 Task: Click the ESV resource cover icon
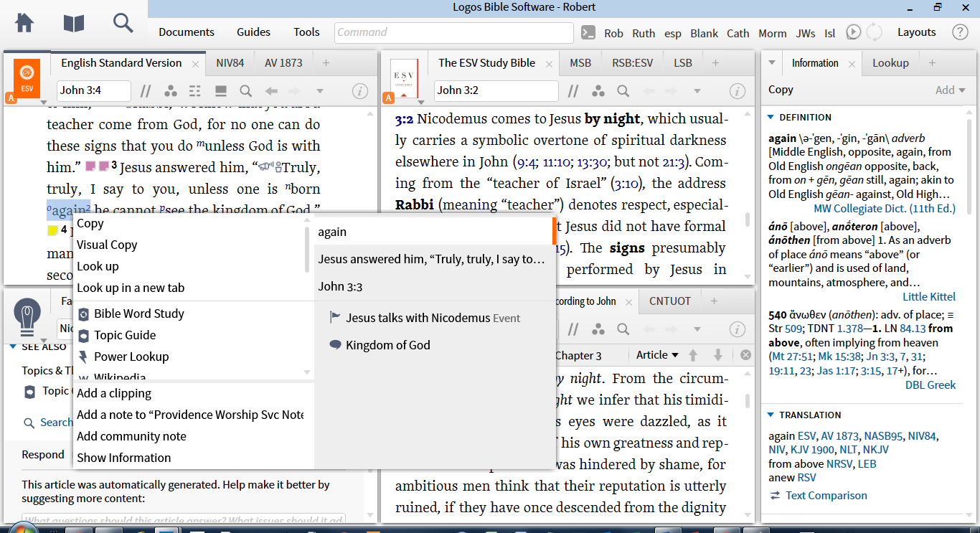pyautogui.click(x=27, y=77)
